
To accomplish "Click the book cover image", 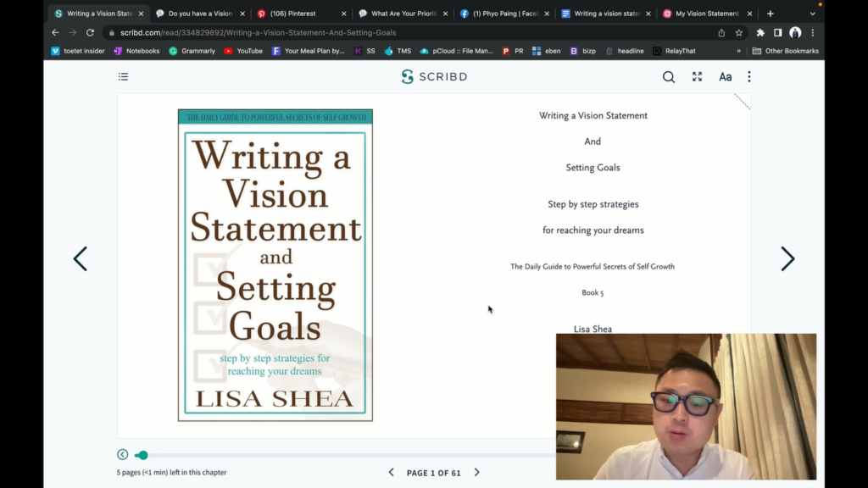I will pos(275,265).
